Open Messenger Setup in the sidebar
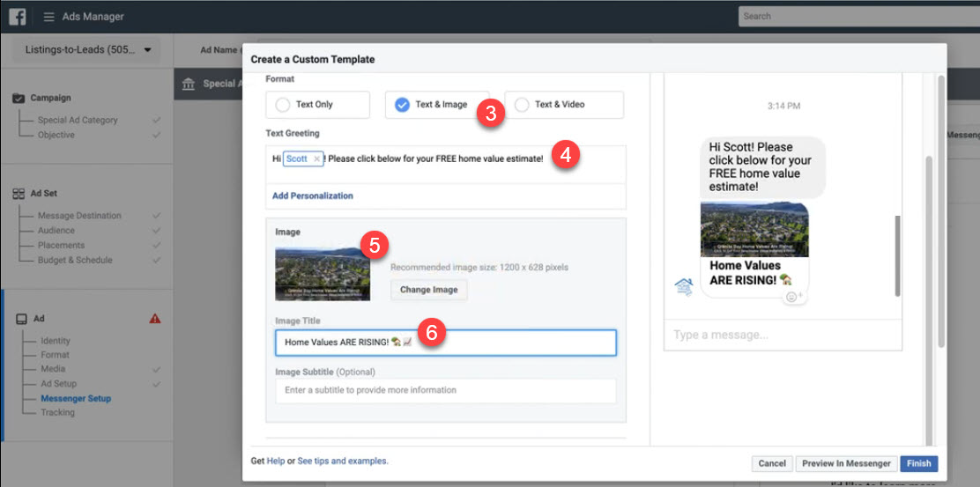Screen dimensions: 980x487 tap(76, 398)
